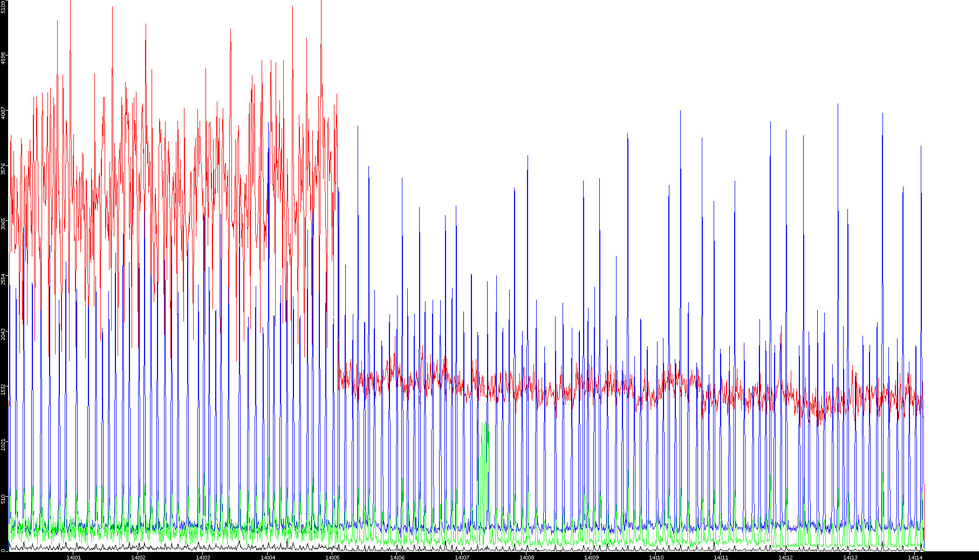Click the 14:09 time axis label
The width and height of the screenshot is (979, 560).
pyautogui.click(x=591, y=557)
